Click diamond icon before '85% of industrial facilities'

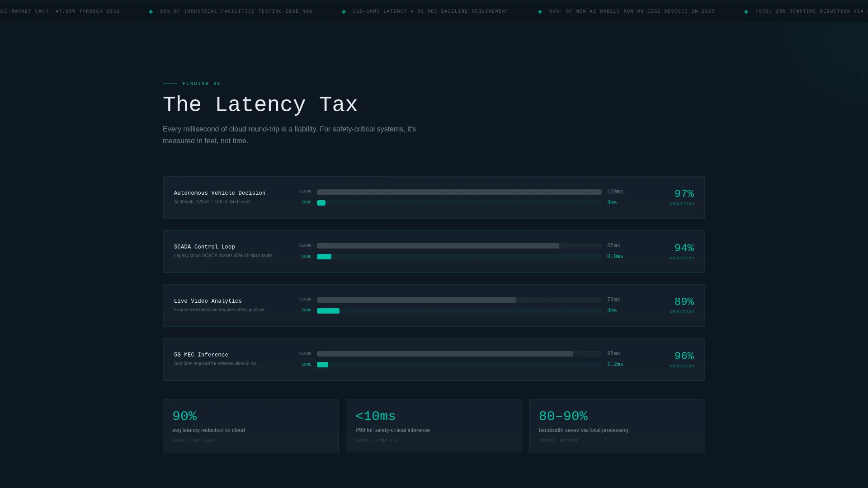(x=151, y=12)
